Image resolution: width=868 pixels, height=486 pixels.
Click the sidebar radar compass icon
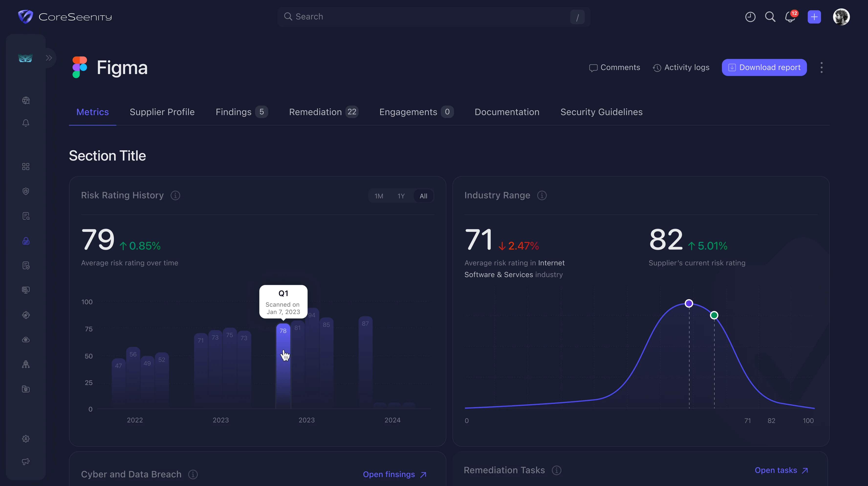click(26, 315)
